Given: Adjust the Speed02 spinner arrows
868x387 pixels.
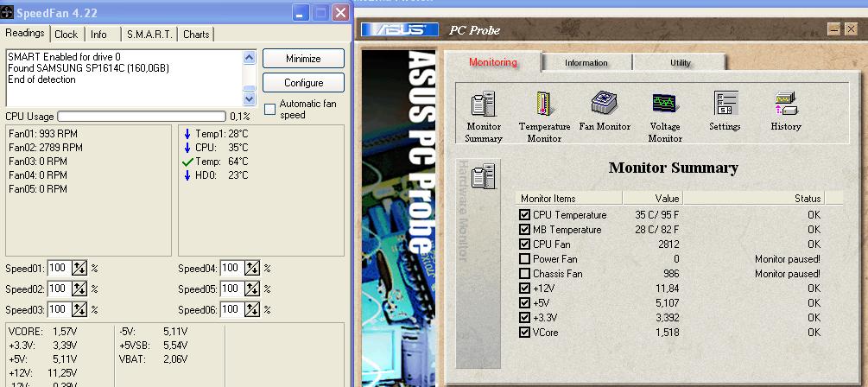Looking at the screenshot, I should point(79,289).
